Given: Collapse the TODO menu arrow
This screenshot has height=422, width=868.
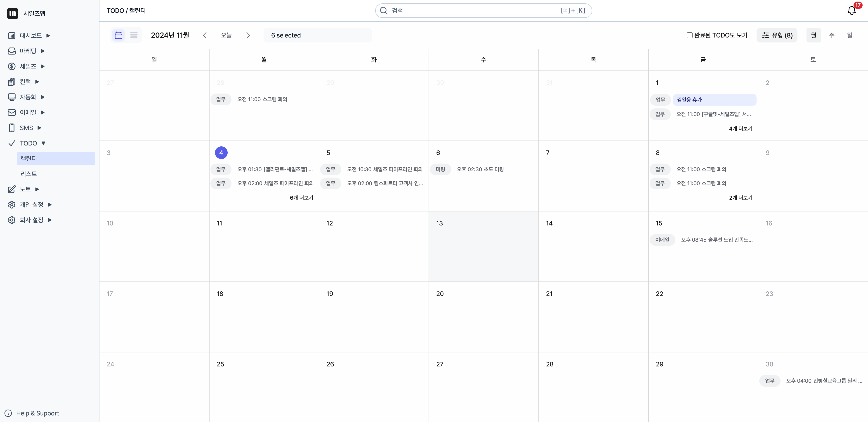Looking at the screenshot, I should tap(43, 143).
